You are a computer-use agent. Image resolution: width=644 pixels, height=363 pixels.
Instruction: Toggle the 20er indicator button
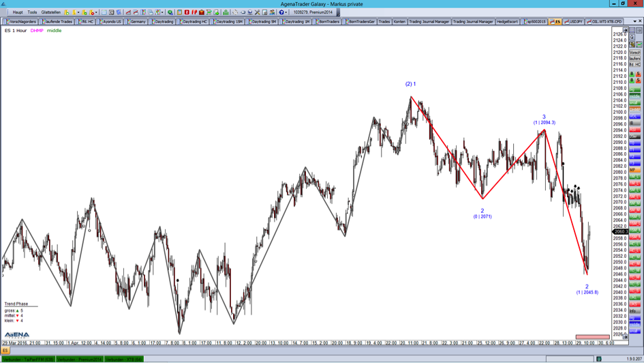pyautogui.click(x=635, y=136)
